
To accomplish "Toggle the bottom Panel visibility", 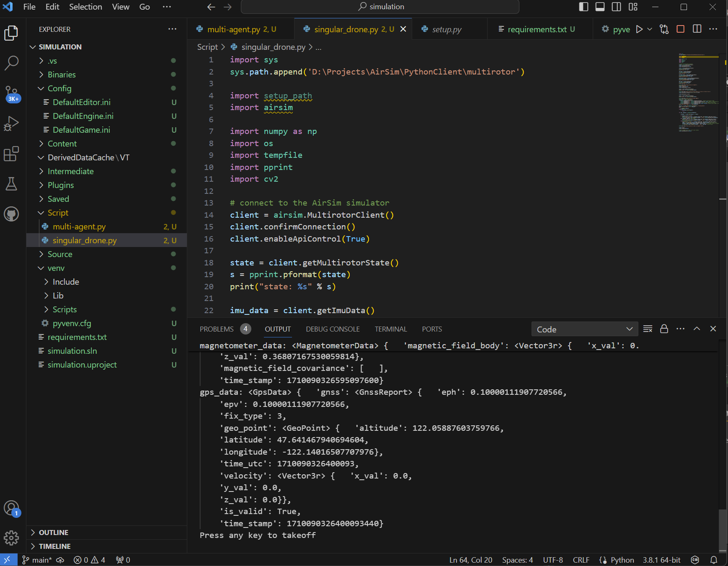I will 600,7.
